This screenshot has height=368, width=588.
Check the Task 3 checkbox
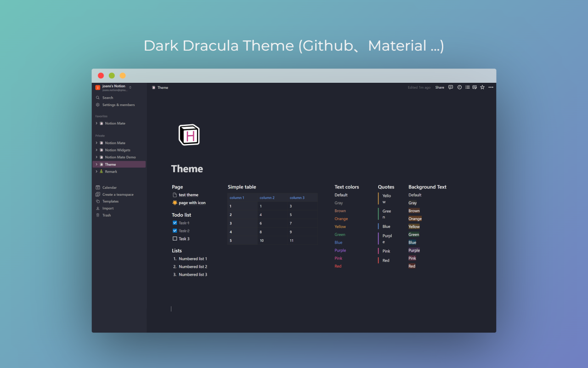coord(175,239)
